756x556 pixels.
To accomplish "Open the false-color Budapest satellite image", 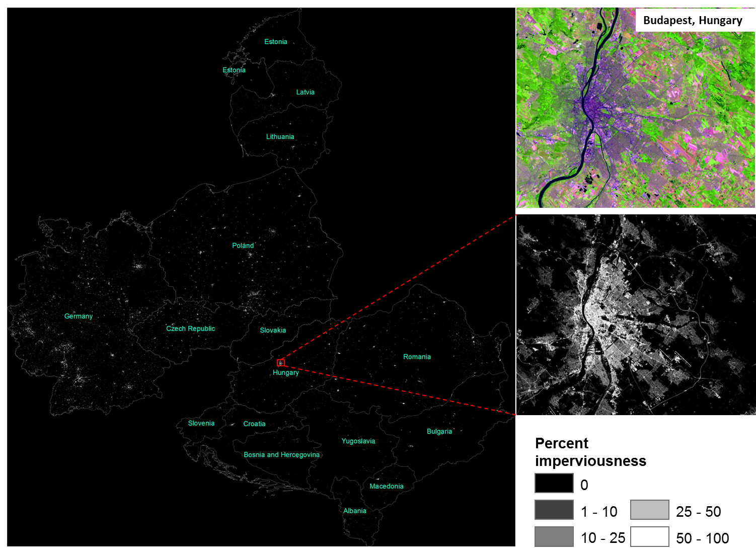I will pos(635,116).
